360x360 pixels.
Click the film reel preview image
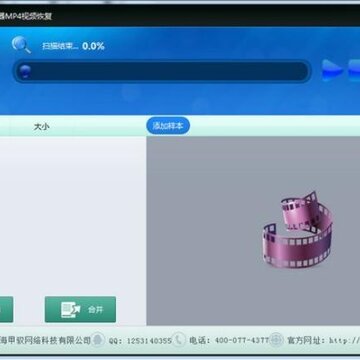pyautogui.click(x=297, y=230)
